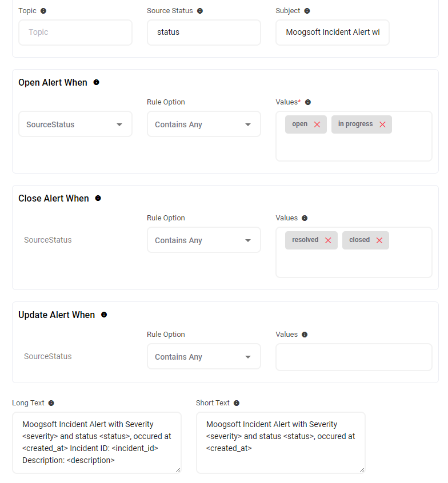
Task: Remove the 'open' value chip
Action: [317, 124]
